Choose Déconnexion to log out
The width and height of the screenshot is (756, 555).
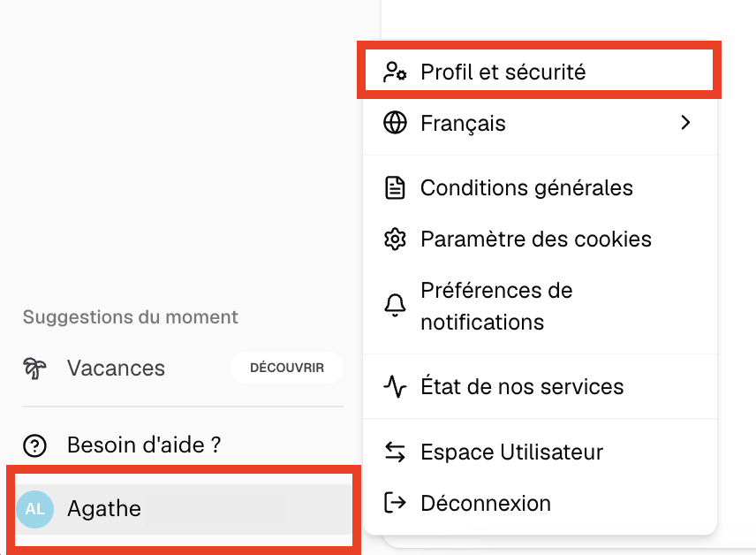(485, 504)
